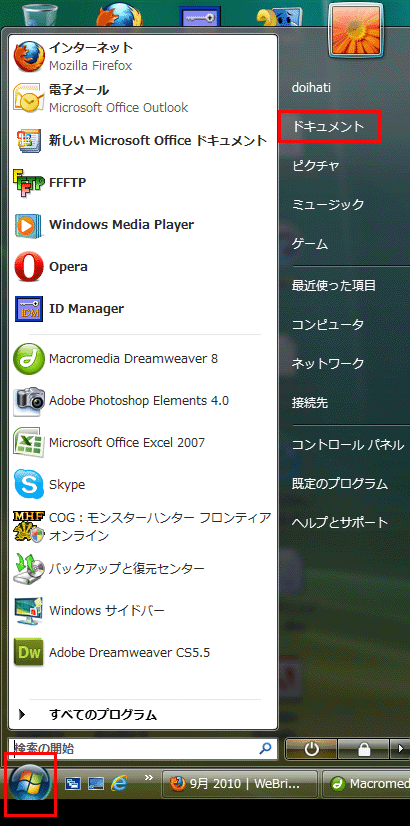Expand すべてのプログラム list
Viewport: 410px width, 826px height.
(142, 715)
